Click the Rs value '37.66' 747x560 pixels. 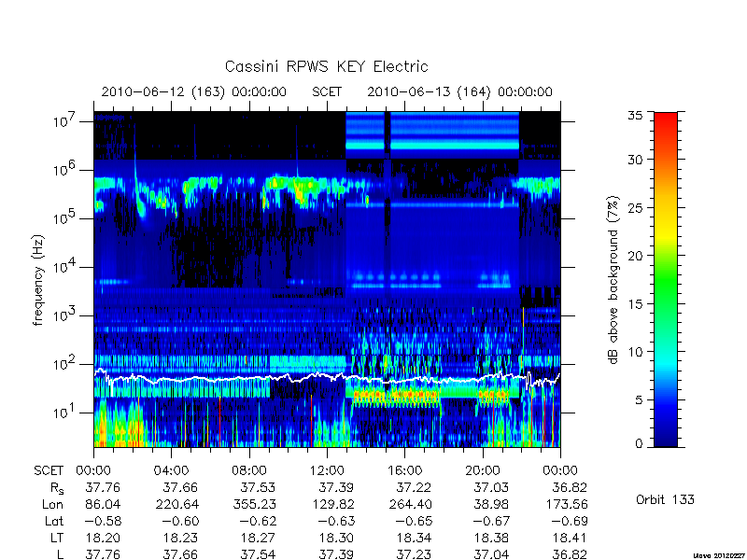(x=180, y=487)
